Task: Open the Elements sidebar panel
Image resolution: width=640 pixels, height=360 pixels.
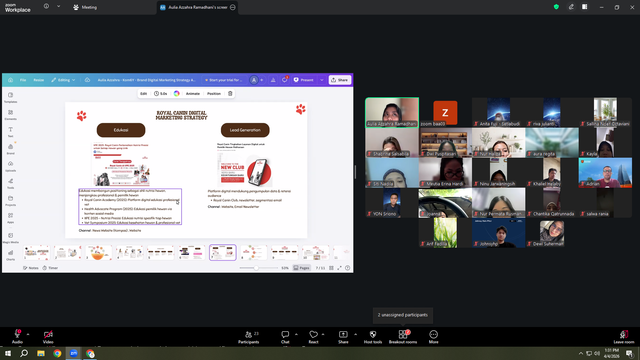Action: tap(11, 114)
